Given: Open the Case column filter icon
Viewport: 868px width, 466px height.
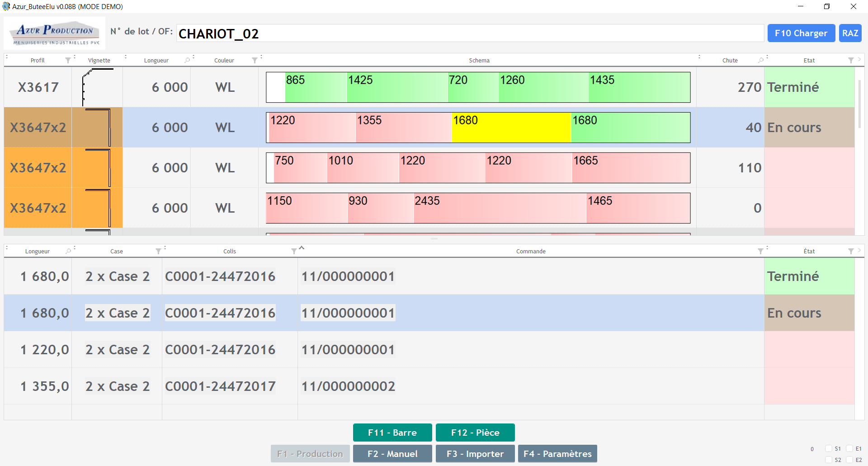Looking at the screenshot, I should pos(158,252).
